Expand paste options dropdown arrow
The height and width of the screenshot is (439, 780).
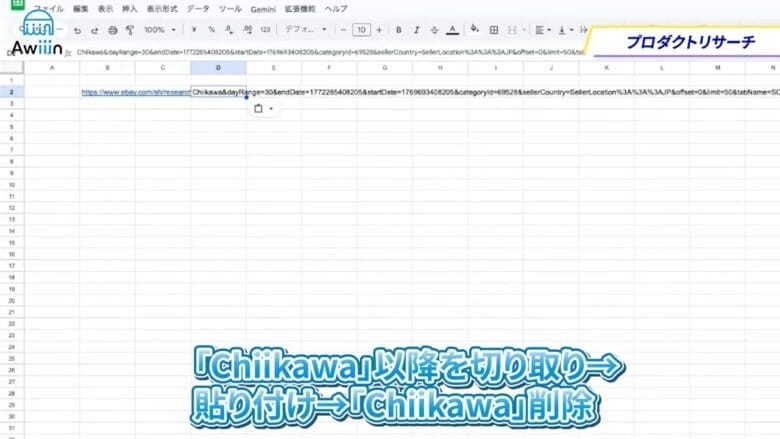(x=271, y=108)
